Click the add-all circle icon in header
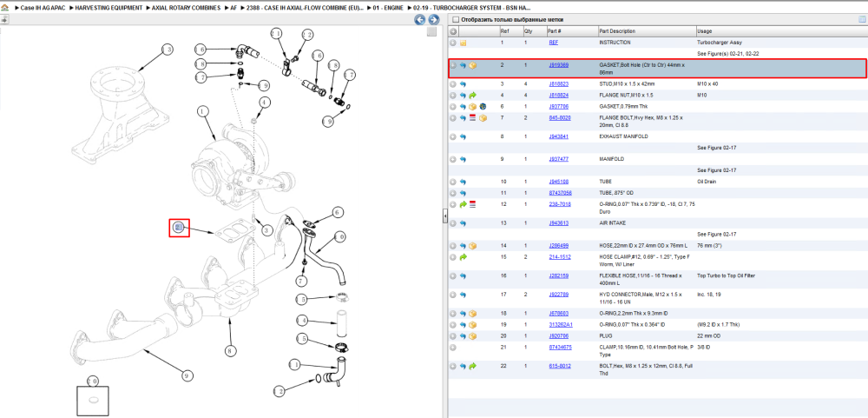 pyautogui.click(x=453, y=31)
